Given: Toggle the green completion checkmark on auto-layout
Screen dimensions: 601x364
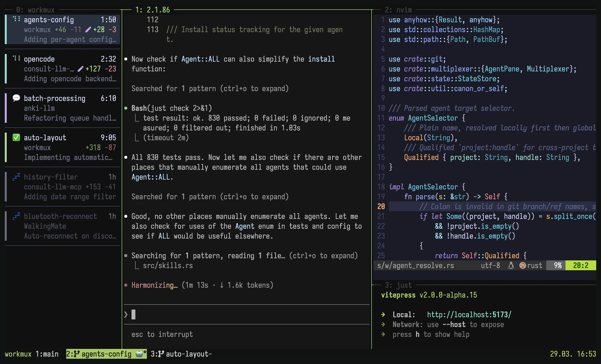Looking at the screenshot, I should pos(17,138).
